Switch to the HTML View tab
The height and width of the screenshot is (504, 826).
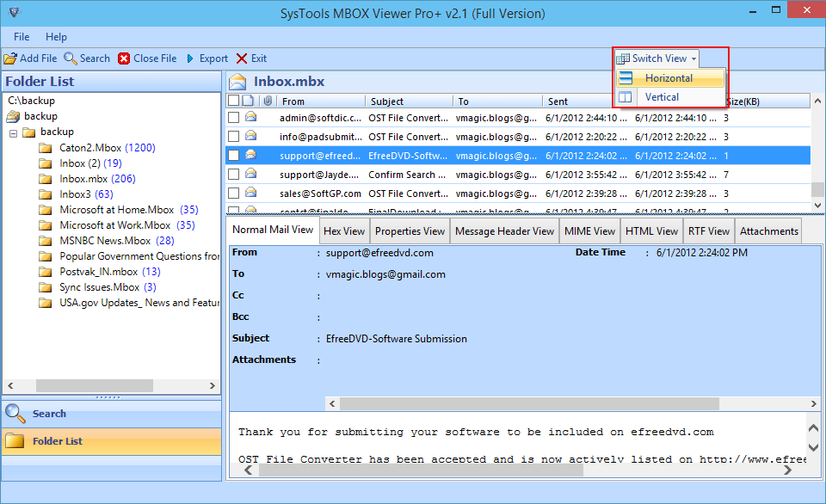[651, 231]
